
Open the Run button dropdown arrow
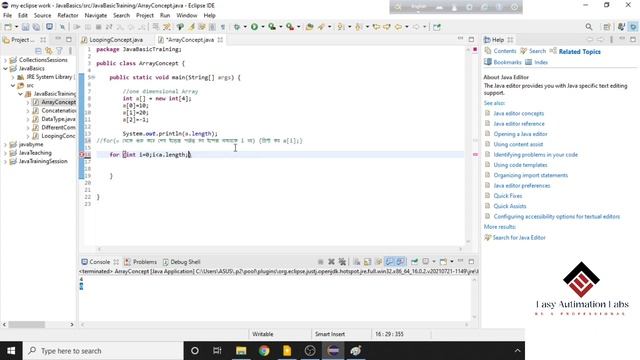(x=262, y=27)
